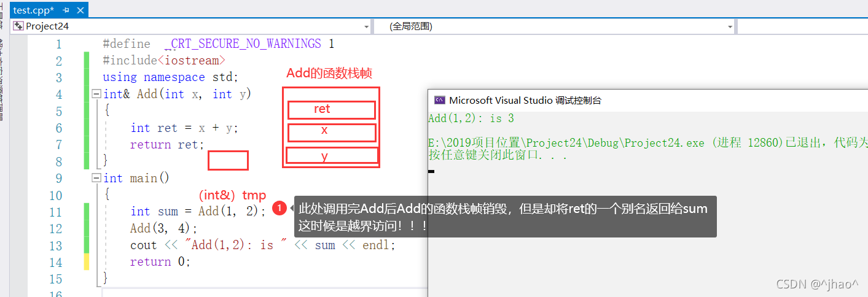Click the "int& Add(int x, int y)" declaration
Image resolution: width=868 pixels, height=297 pixels.
tap(178, 94)
